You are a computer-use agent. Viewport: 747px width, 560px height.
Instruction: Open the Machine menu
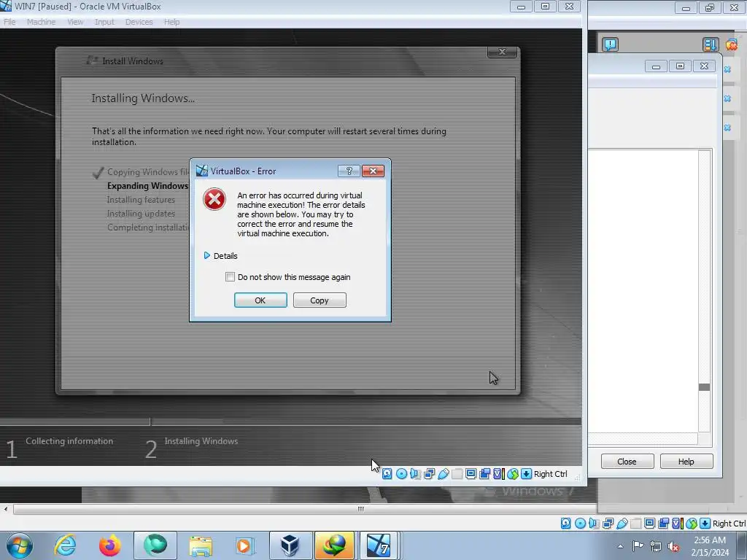tap(41, 22)
